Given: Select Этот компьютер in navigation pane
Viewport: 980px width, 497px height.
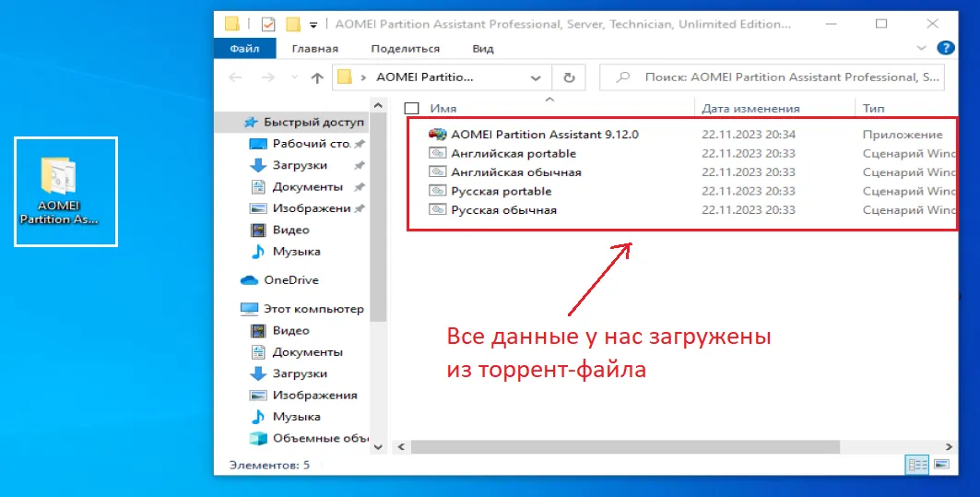Looking at the screenshot, I should pos(301,309).
